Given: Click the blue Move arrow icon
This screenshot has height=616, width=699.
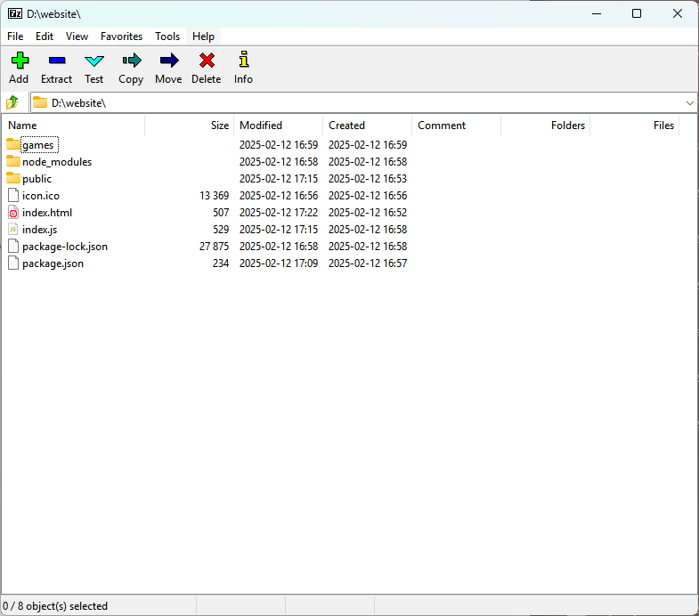Looking at the screenshot, I should (169, 61).
